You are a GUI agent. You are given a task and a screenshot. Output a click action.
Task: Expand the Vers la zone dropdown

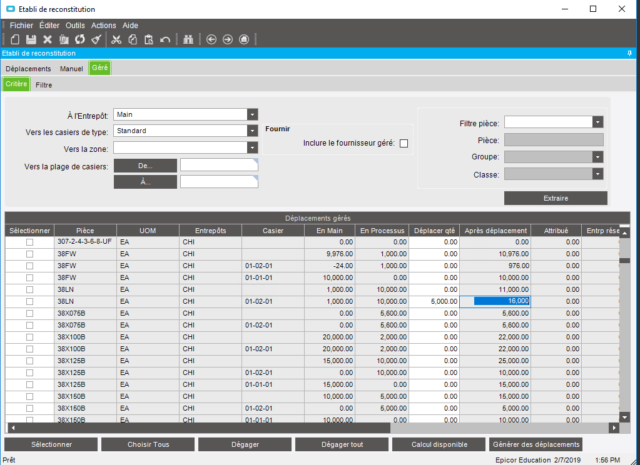click(252, 147)
